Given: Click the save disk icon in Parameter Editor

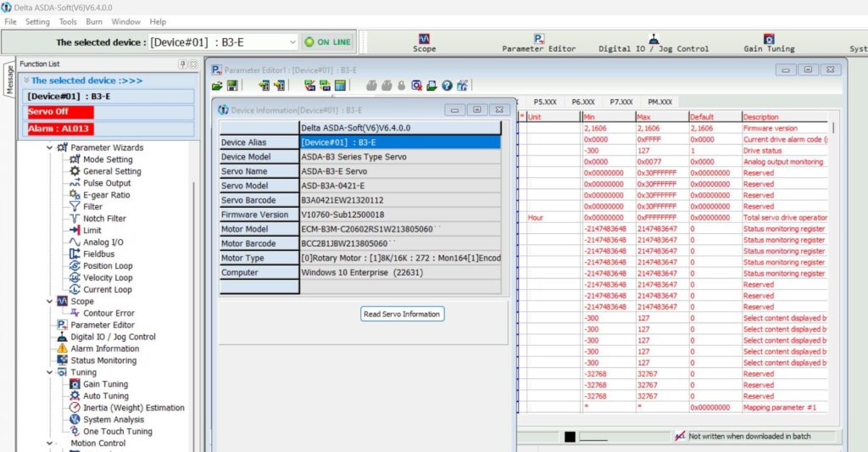Looking at the screenshot, I should [x=232, y=86].
